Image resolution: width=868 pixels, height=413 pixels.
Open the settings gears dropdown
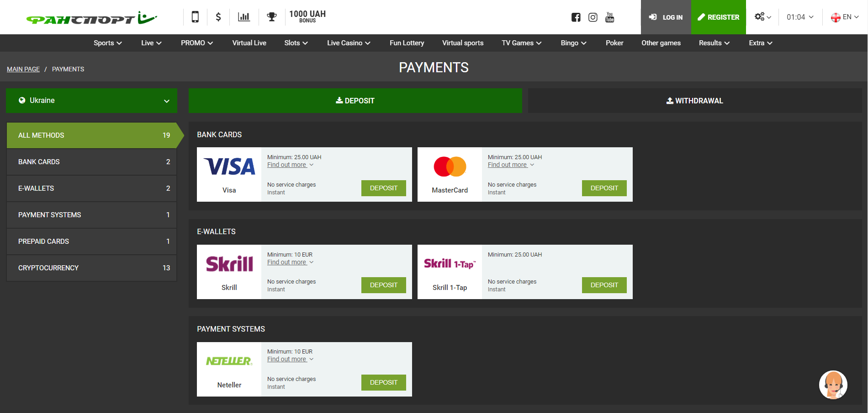click(763, 17)
